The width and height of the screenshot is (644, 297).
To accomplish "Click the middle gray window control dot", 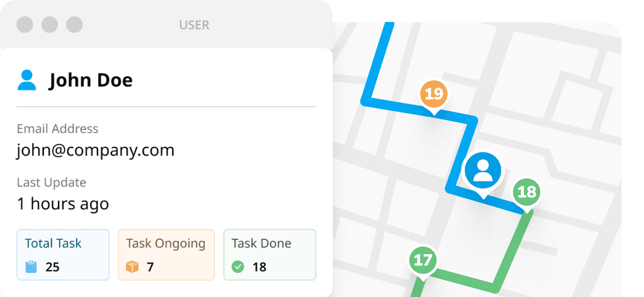I will (50, 24).
